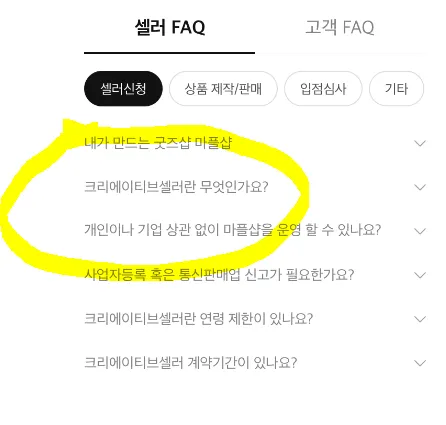This screenshot has height=425, width=446.
Task: Expand chevron beside 내가 만드는 굿즈샵 마플샵
Action: [x=420, y=143]
